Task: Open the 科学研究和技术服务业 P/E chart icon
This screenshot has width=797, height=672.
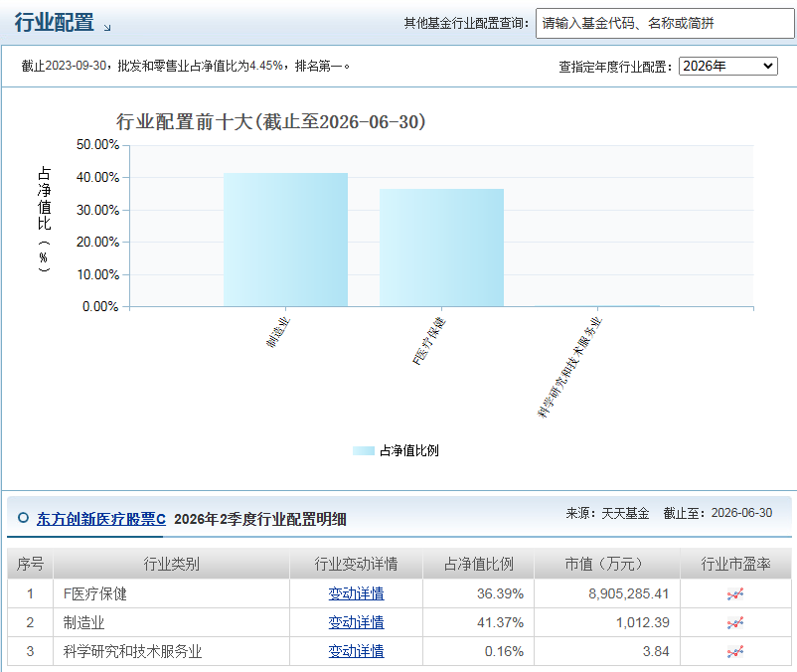Action: click(x=735, y=652)
